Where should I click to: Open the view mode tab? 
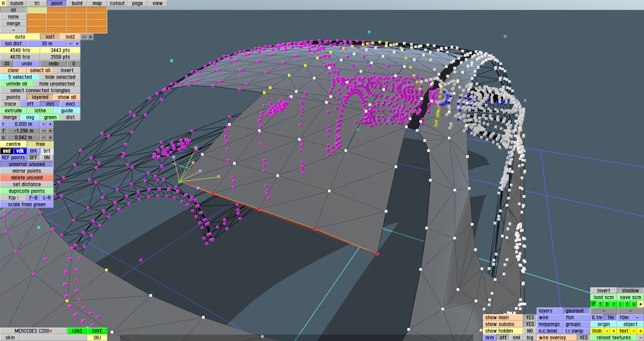tap(158, 3)
